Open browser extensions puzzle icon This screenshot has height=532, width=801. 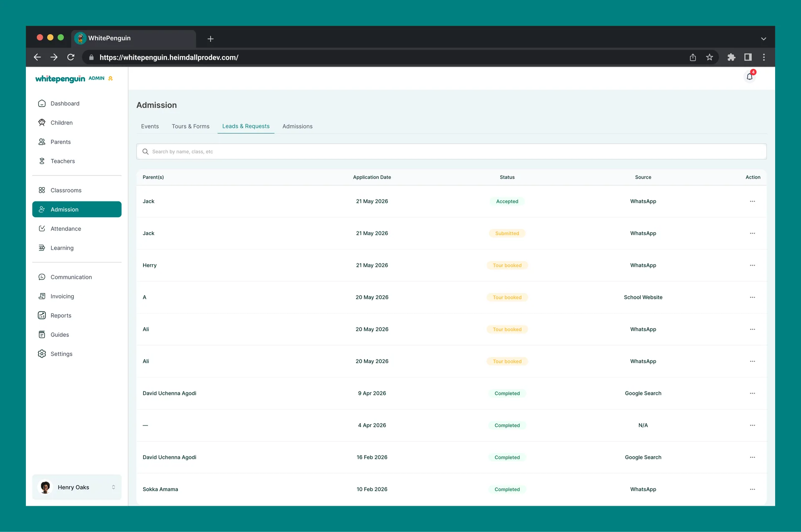(x=731, y=57)
